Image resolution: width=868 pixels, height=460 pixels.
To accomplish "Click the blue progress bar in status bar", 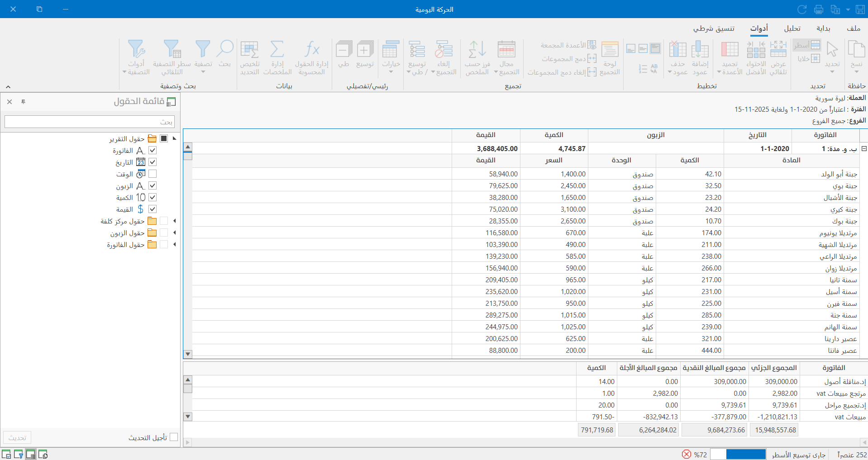I will pyautogui.click(x=746, y=455).
